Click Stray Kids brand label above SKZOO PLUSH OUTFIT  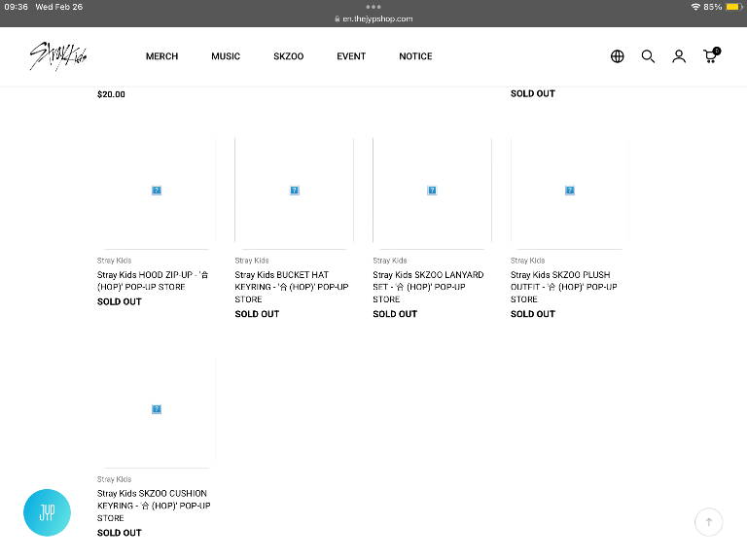point(527,261)
